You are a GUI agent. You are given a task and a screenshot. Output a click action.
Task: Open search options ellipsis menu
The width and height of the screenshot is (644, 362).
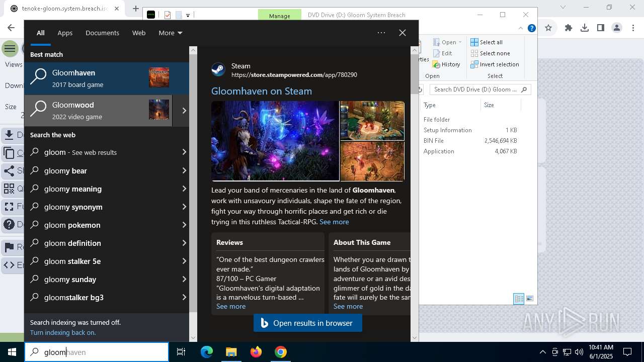pos(381,33)
